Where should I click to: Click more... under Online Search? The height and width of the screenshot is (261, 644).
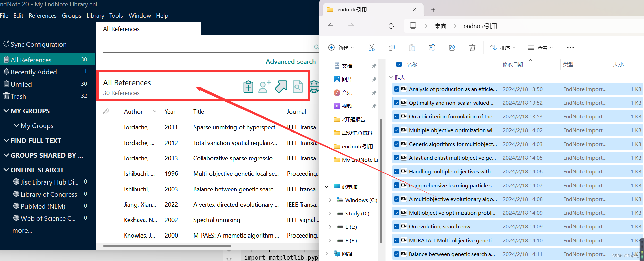tap(22, 230)
